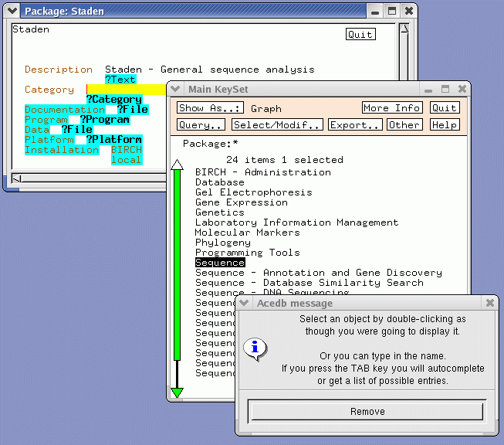Click the Quit button in Package window
This screenshot has height=445, width=504.
point(360,34)
